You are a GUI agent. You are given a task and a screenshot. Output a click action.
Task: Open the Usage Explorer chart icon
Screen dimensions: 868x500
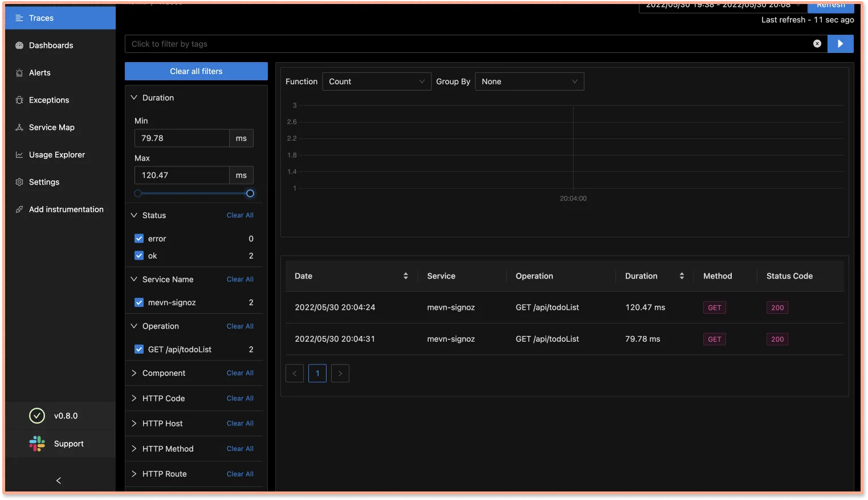click(x=19, y=155)
